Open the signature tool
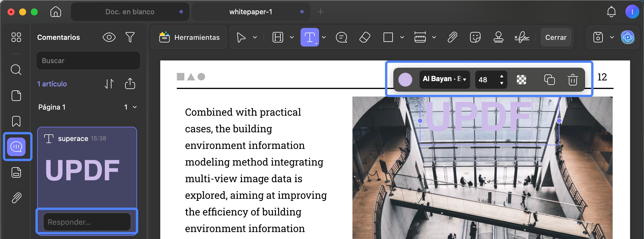The width and height of the screenshot is (644, 239). tap(522, 37)
